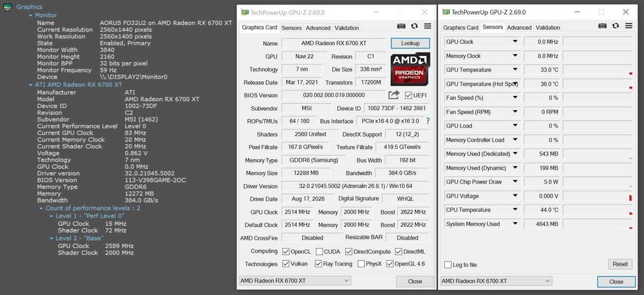Click the GPU Temperature sensor graph
644x295 pixels.
coord(597,70)
